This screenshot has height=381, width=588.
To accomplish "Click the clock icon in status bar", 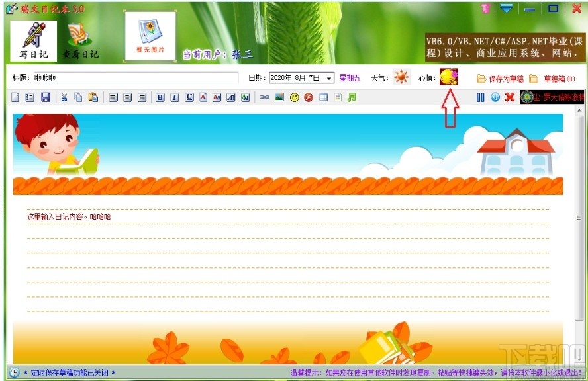I will coord(14,373).
